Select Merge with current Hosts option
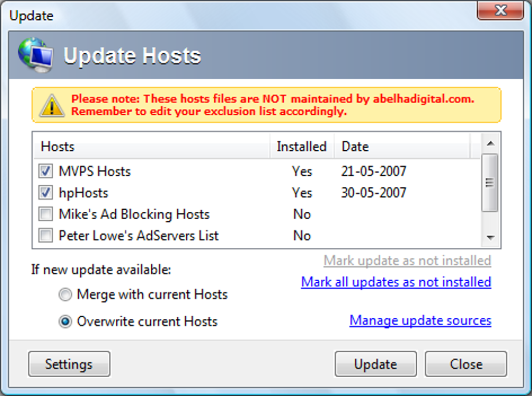Screen dimensions: 532x396 tap(65, 295)
